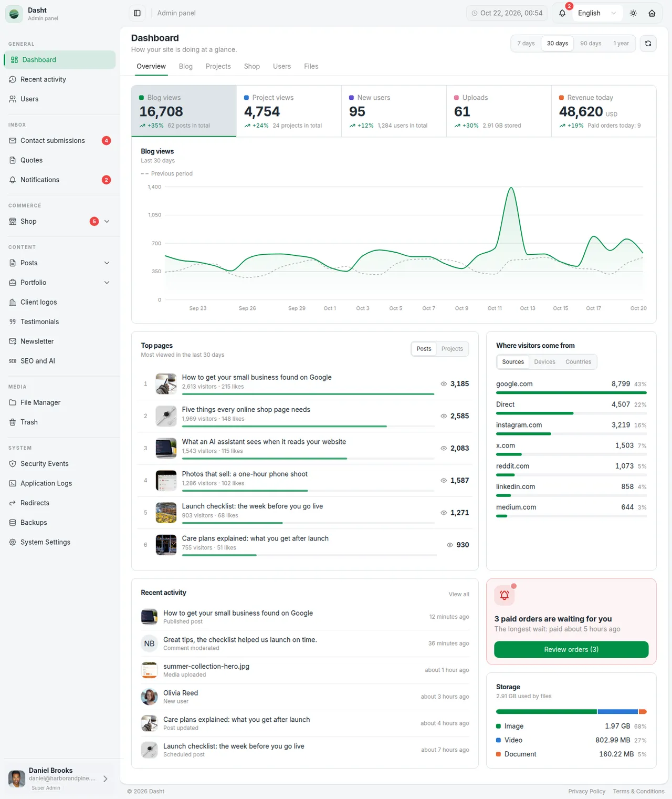Open Daniel Brooks account menu chevron
Image resolution: width=672 pixels, height=799 pixels.
[x=106, y=779]
